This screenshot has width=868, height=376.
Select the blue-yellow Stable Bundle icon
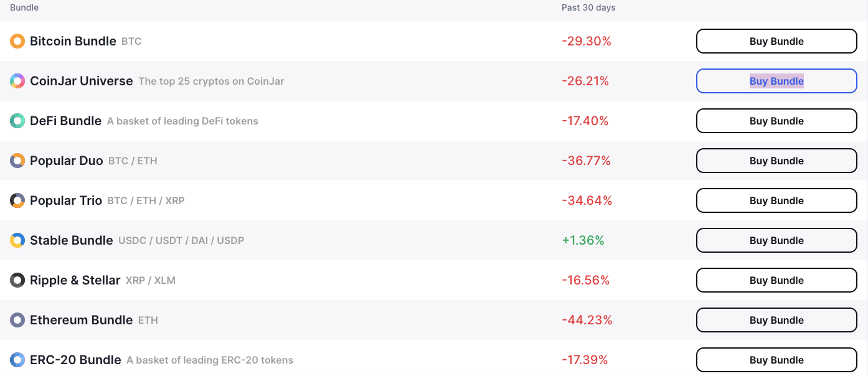click(x=17, y=240)
